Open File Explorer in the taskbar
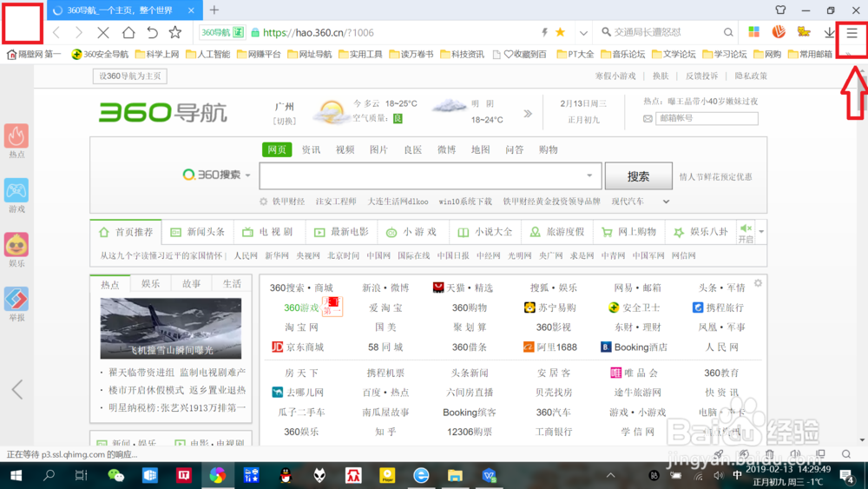Screen dimensions: 868x489 pyautogui.click(x=455, y=475)
